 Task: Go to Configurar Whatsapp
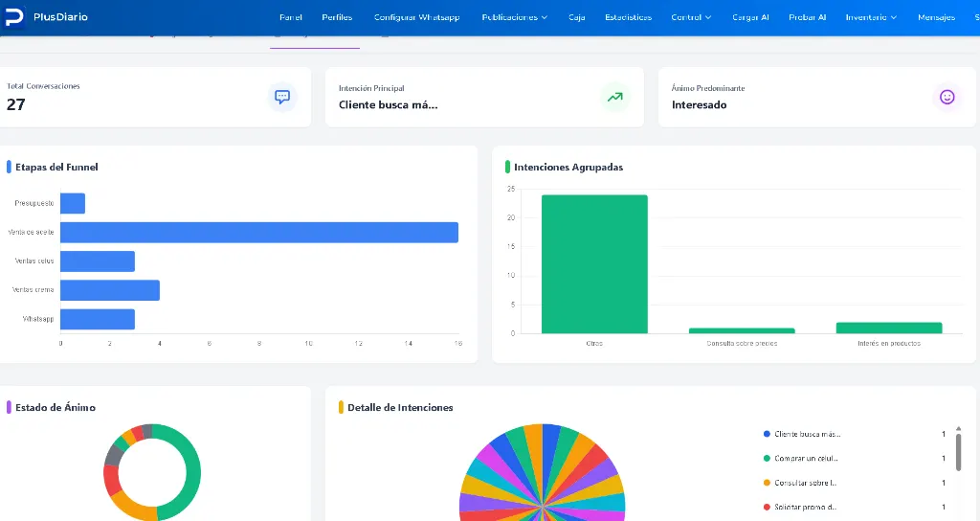click(x=417, y=17)
